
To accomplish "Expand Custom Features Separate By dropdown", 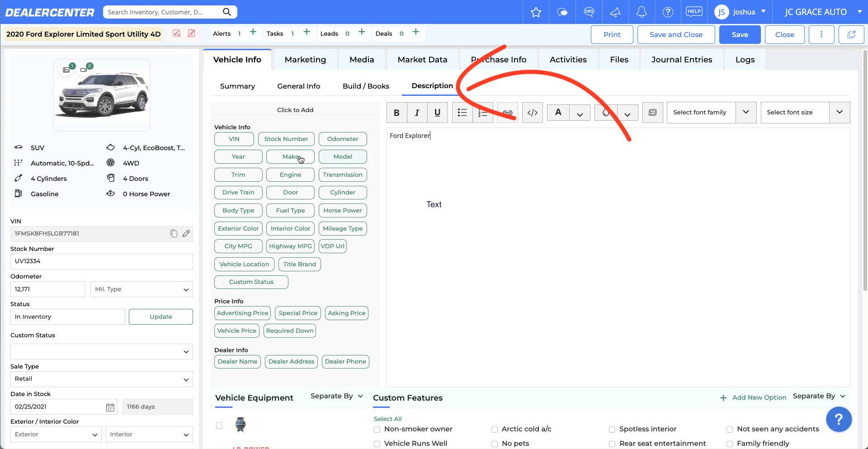I will pos(819,396).
